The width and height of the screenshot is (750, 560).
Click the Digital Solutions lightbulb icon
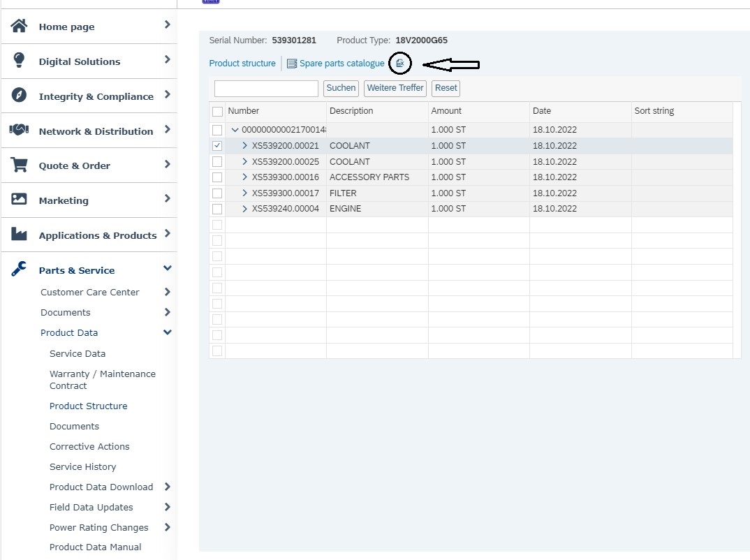19,60
